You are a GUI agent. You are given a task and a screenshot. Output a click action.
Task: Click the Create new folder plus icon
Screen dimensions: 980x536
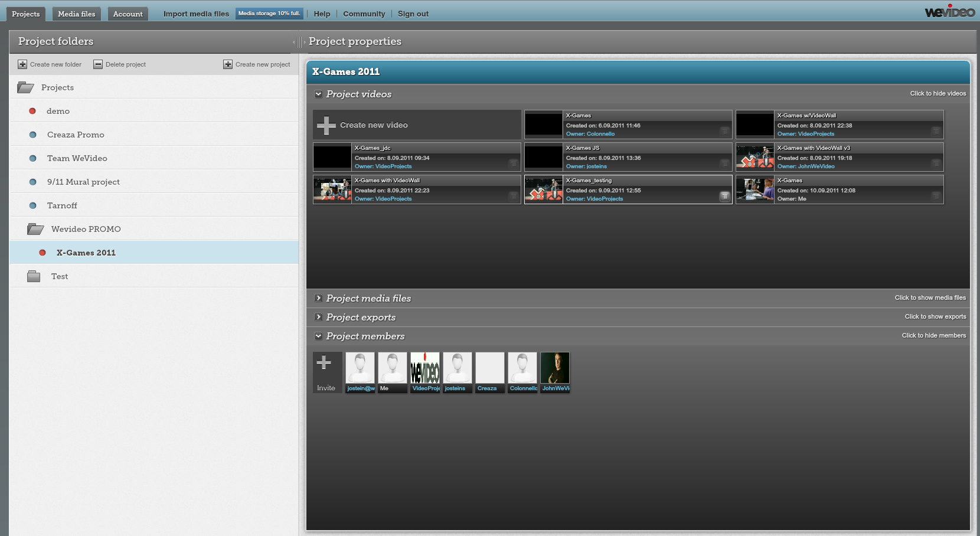click(x=22, y=64)
